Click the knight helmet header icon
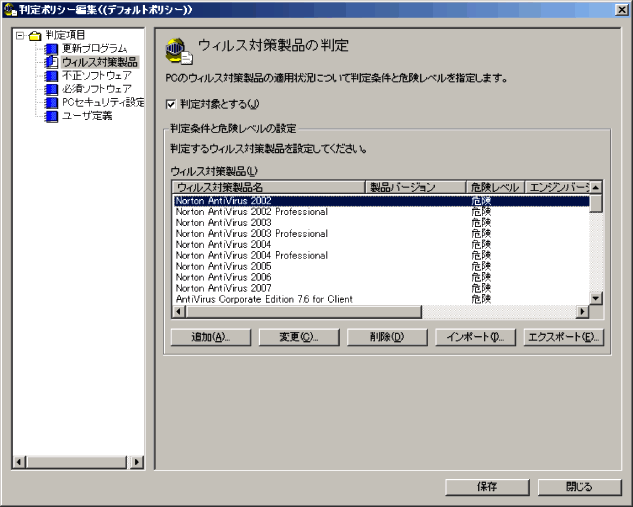The width and height of the screenshot is (633, 507). (x=179, y=51)
